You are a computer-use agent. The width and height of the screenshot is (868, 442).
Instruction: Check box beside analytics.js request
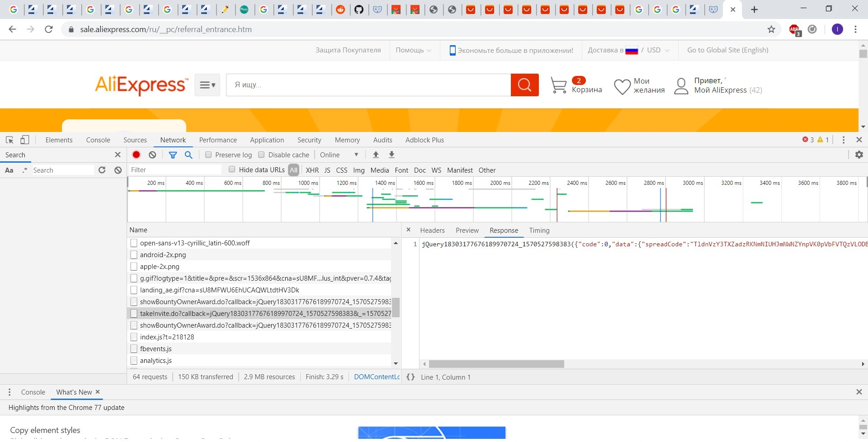click(x=134, y=361)
